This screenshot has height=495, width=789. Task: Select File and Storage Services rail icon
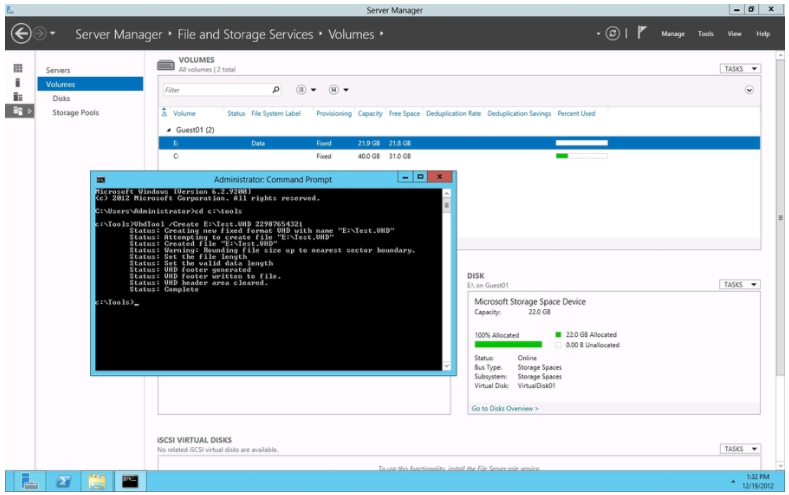pos(19,111)
